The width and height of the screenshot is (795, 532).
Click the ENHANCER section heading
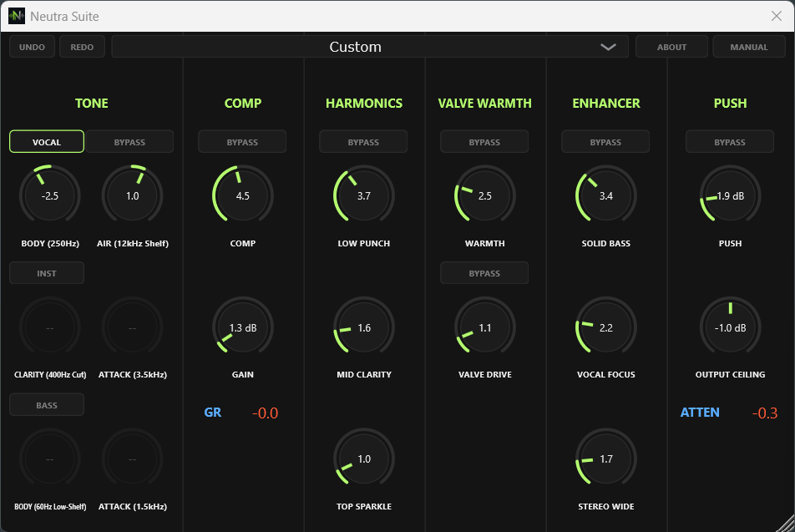click(x=606, y=103)
